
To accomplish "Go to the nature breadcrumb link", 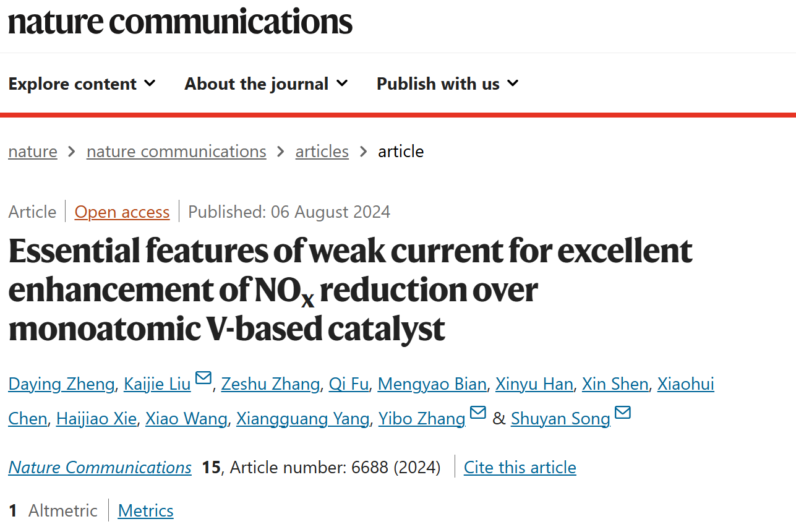I will pyautogui.click(x=33, y=152).
